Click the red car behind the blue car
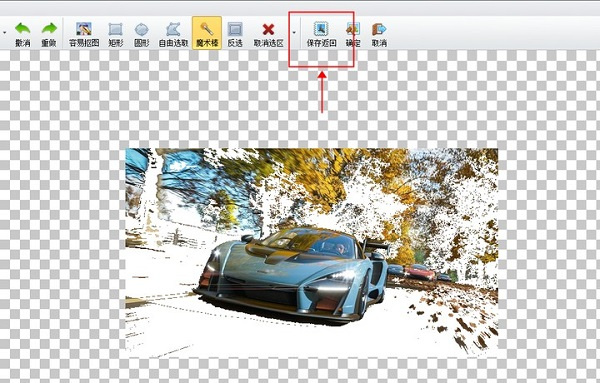Viewport: 600px width, 383px height. click(x=419, y=272)
